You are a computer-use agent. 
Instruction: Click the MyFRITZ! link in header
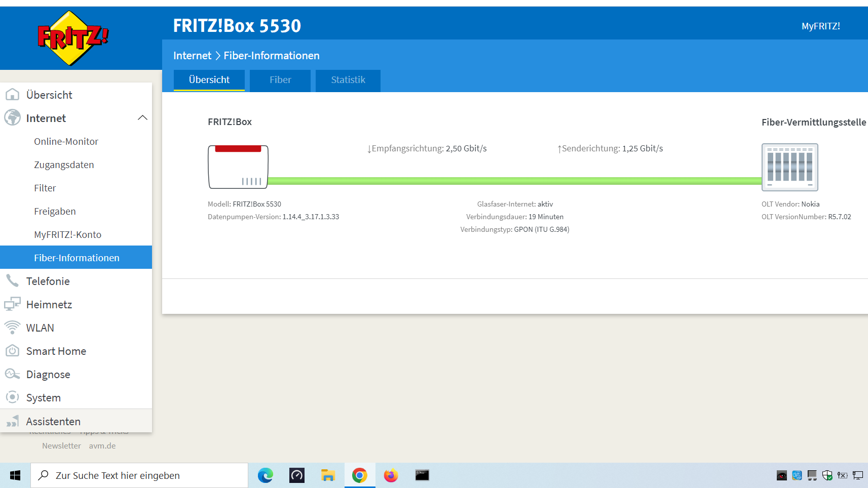tap(820, 26)
